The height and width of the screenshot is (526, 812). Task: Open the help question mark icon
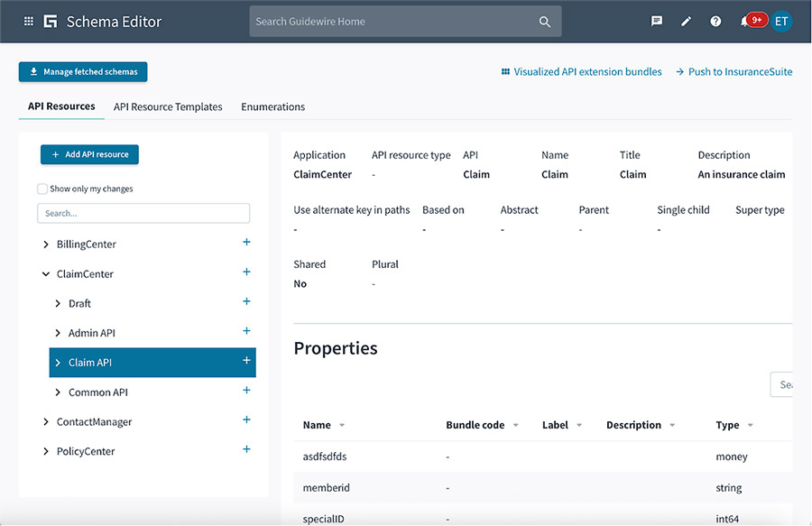point(715,20)
